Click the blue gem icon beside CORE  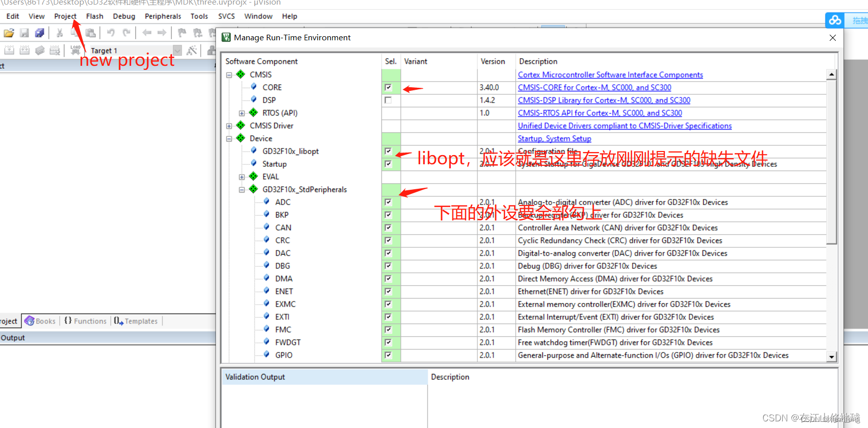click(x=254, y=87)
